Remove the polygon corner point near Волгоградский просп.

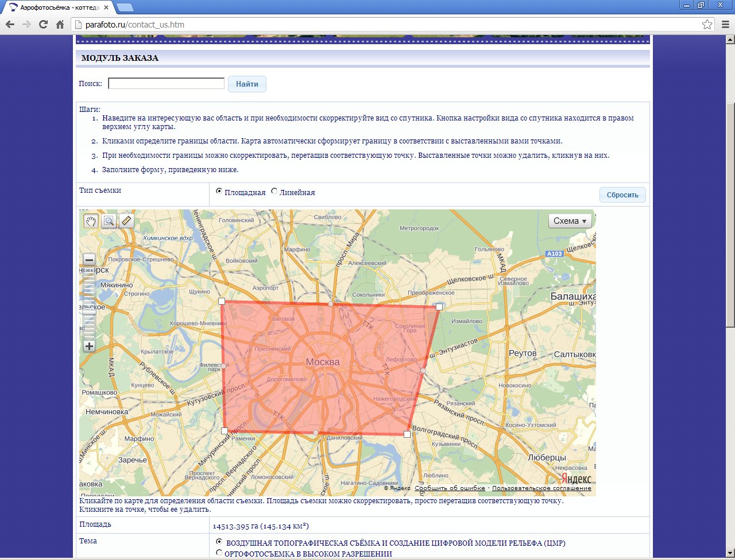(407, 434)
